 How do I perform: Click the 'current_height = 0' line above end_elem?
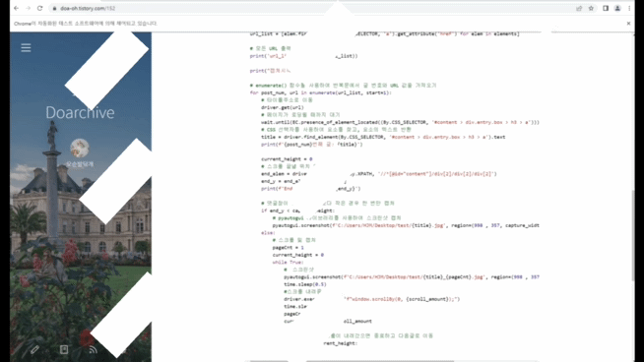click(x=287, y=159)
